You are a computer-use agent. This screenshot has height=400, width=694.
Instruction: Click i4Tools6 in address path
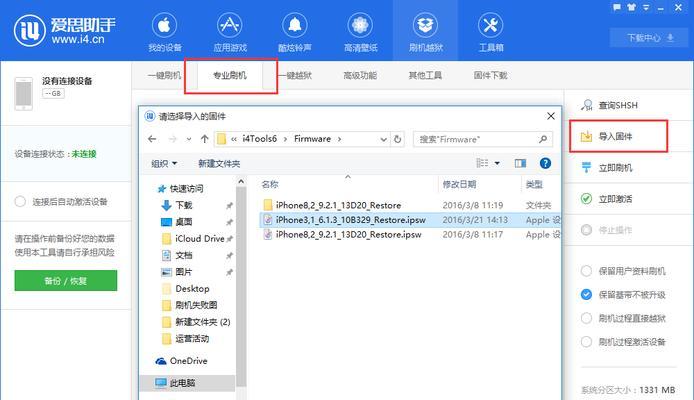click(259, 139)
